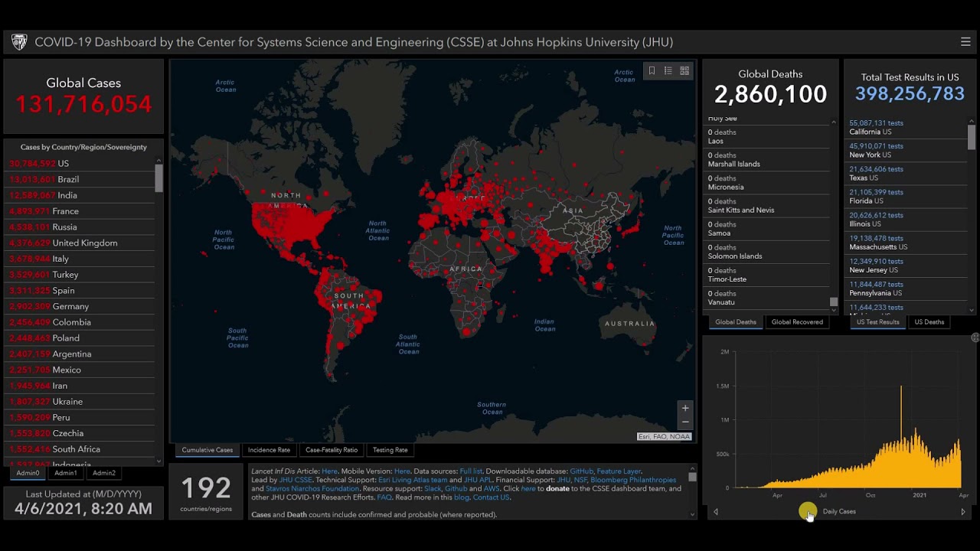The image size is (980, 551).
Task: Switch to Cumulative Cases map tab
Action: click(x=207, y=450)
